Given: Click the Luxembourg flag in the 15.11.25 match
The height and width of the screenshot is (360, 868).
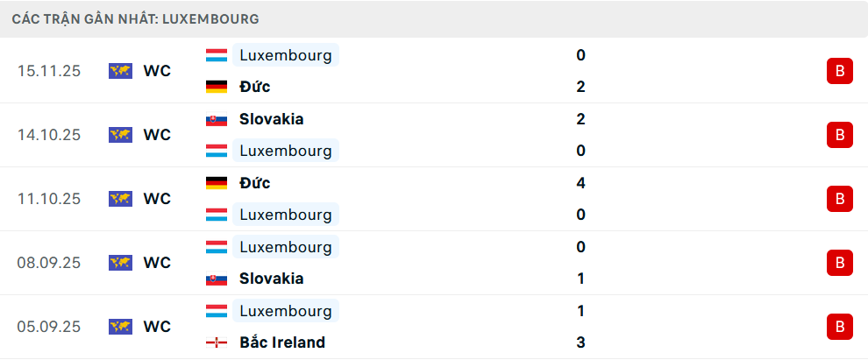Looking at the screenshot, I should tap(217, 55).
